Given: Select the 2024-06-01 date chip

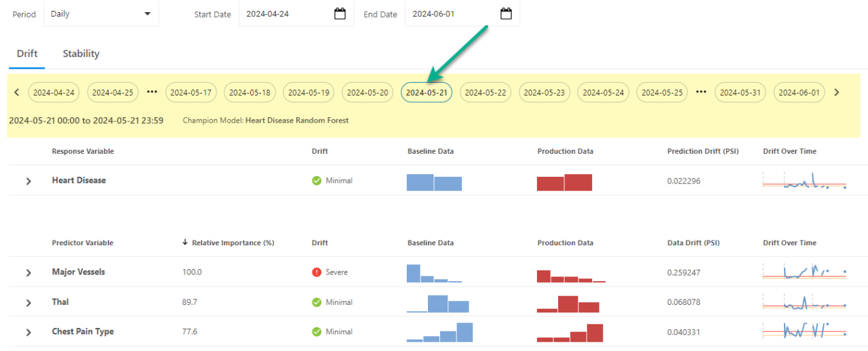Looking at the screenshot, I should (799, 93).
